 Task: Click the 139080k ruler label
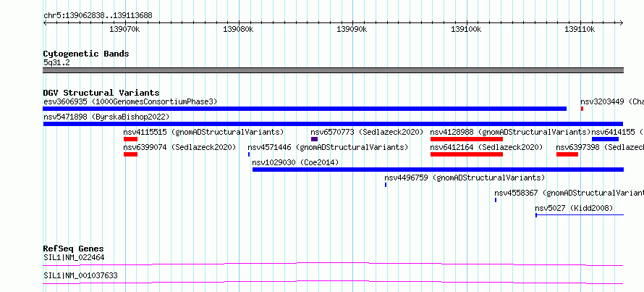[238, 30]
